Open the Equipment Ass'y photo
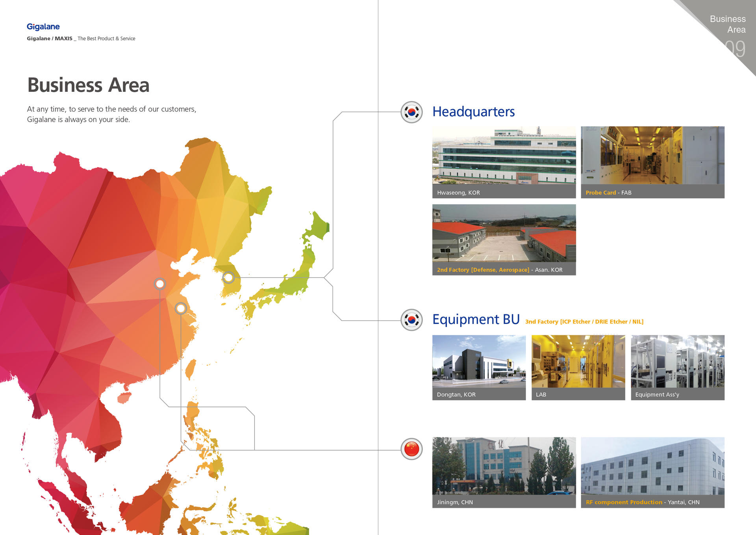Image resolution: width=756 pixels, height=535 pixels. (x=678, y=361)
